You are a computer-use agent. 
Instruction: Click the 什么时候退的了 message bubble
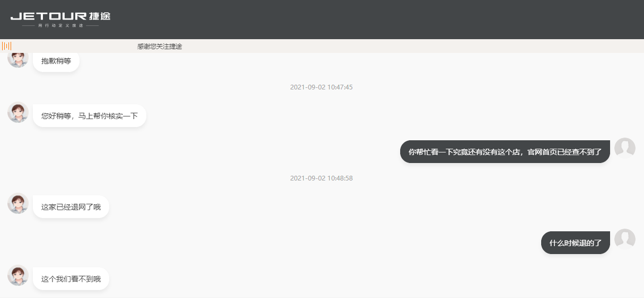click(576, 243)
